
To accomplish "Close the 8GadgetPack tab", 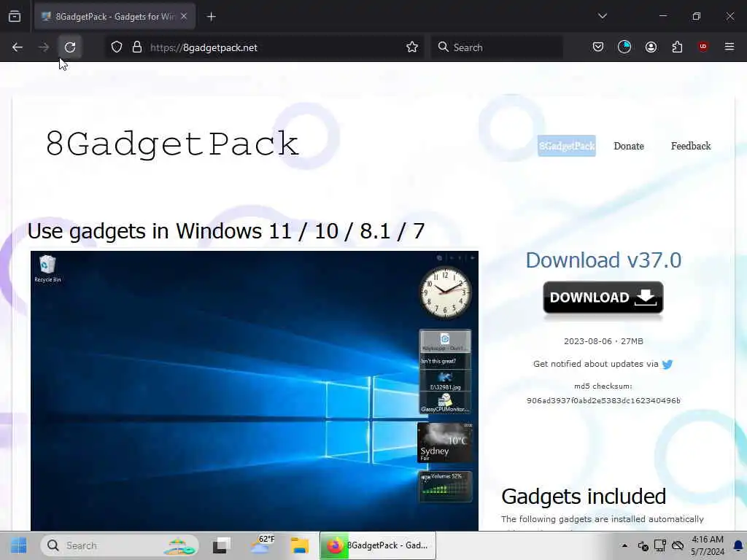I will click(x=184, y=17).
